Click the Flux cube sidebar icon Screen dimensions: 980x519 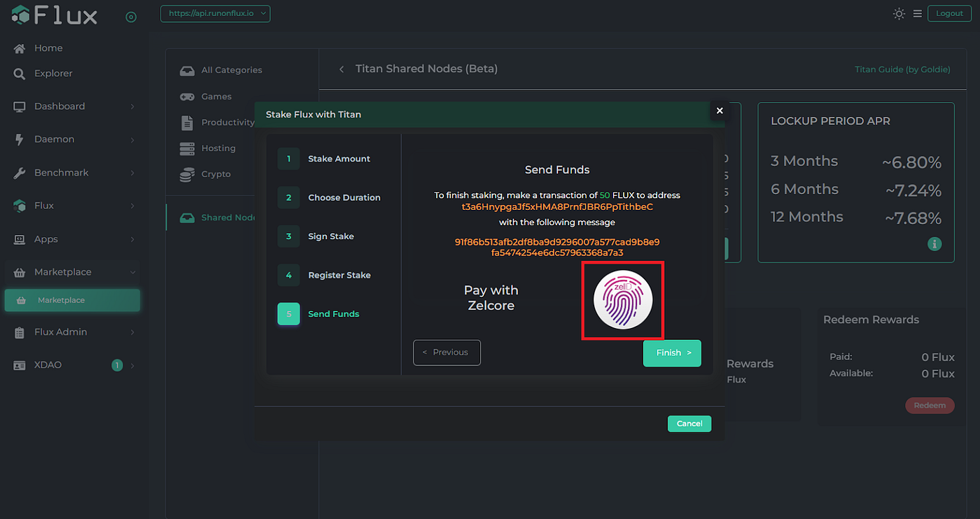tap(20, 206)
